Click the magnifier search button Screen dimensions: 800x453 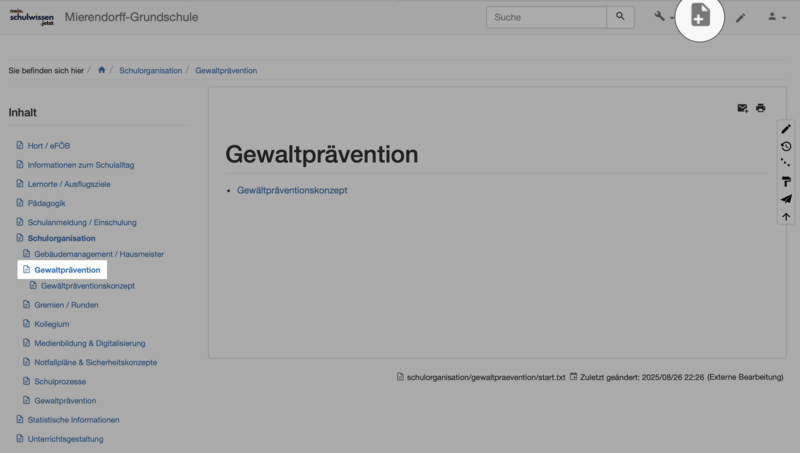coord(621,17)
